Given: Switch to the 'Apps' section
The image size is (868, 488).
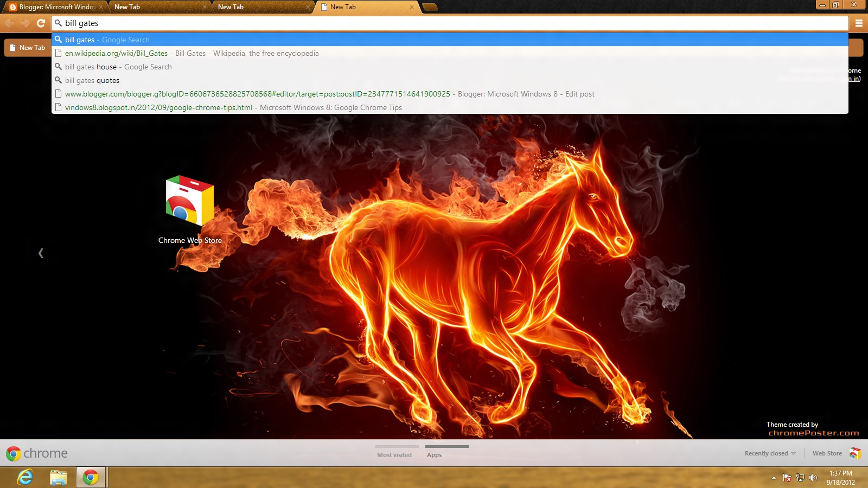Looking at the screenshot, I should click(434, 455).
